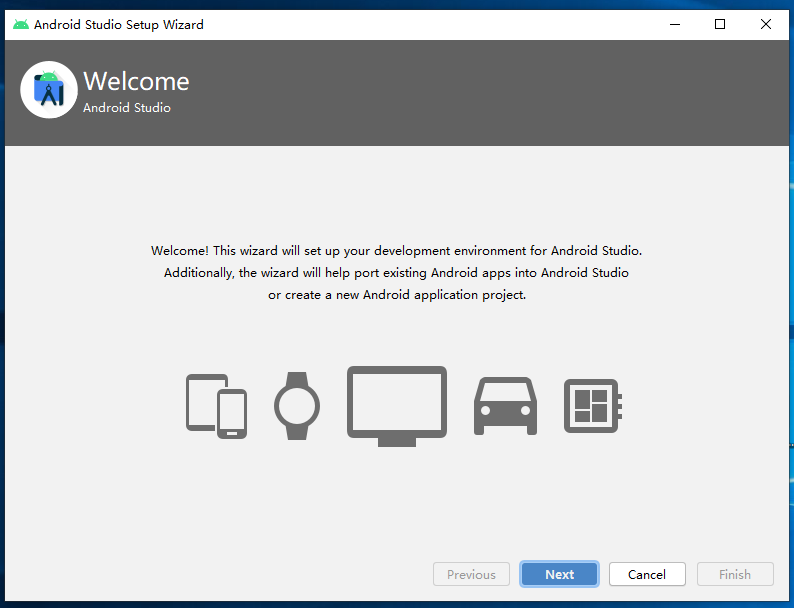Screen dimensions: 794x608
Task: Click the Android Studio subtitle text
Action: [x=127, y=108]
